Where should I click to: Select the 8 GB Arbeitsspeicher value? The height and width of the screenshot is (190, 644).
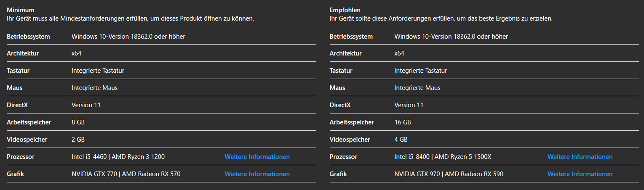[x=78, y=122]
